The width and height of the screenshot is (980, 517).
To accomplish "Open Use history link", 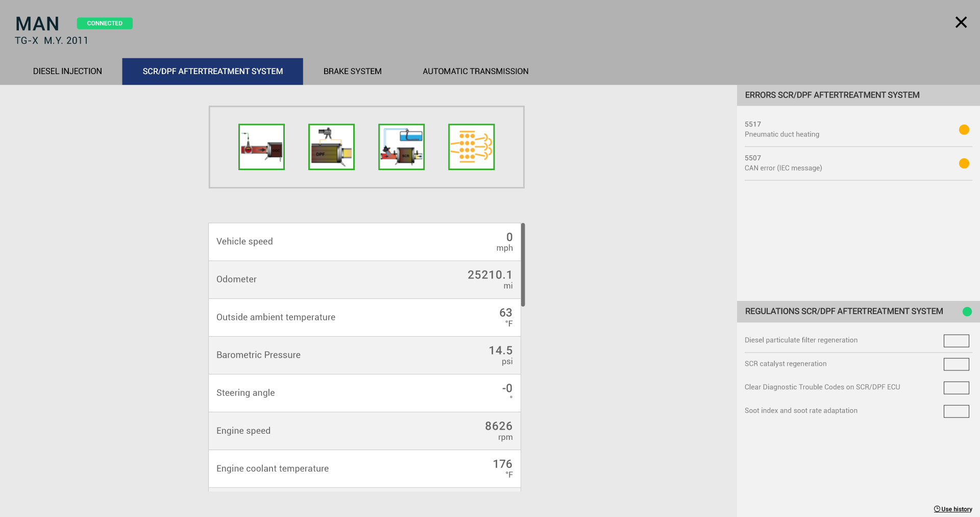I will coord(953,509).
